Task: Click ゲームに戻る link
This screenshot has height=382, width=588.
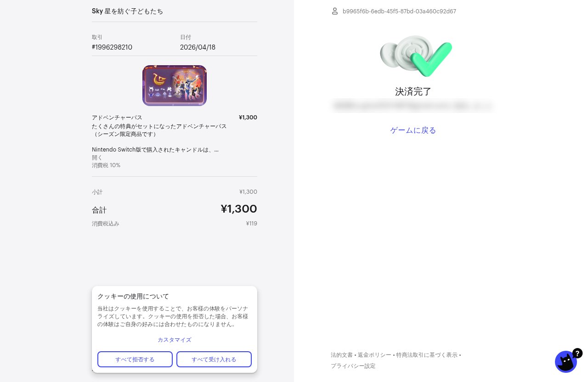Action: tap(413, 130)
